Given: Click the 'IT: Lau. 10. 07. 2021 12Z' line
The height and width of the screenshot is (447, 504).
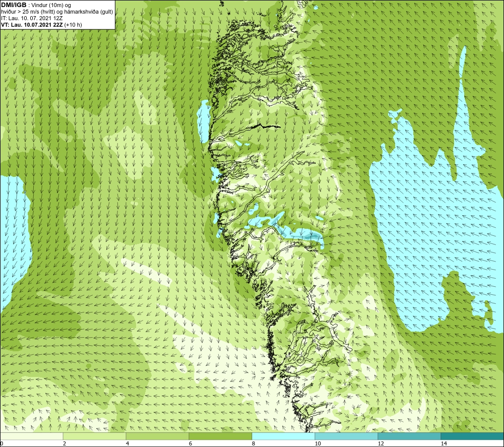Looking at the screenshot, I should point(32,18).
